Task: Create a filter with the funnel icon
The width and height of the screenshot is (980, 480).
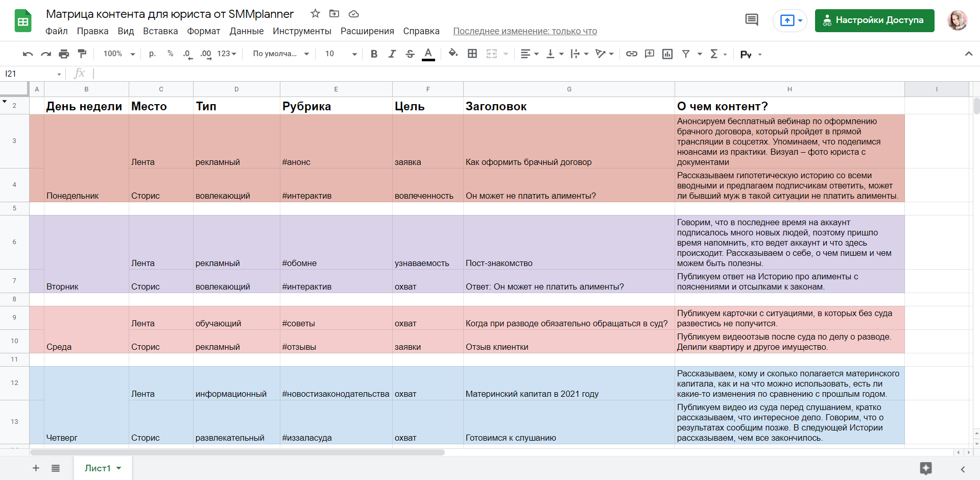Action: [x=686, y=54]
